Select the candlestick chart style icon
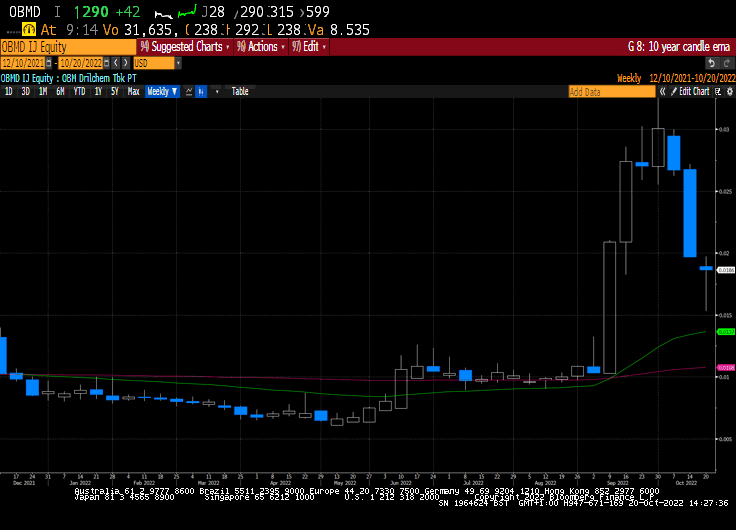 [201, 92]
